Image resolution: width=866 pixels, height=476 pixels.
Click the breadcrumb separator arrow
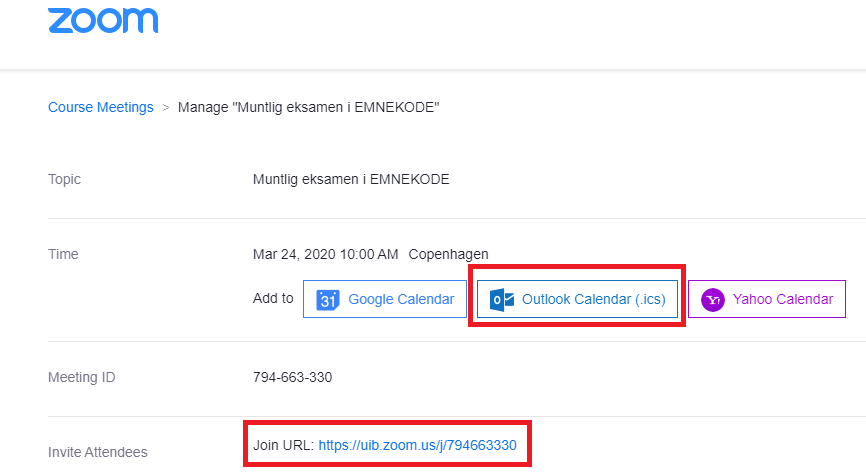point(166,107)
